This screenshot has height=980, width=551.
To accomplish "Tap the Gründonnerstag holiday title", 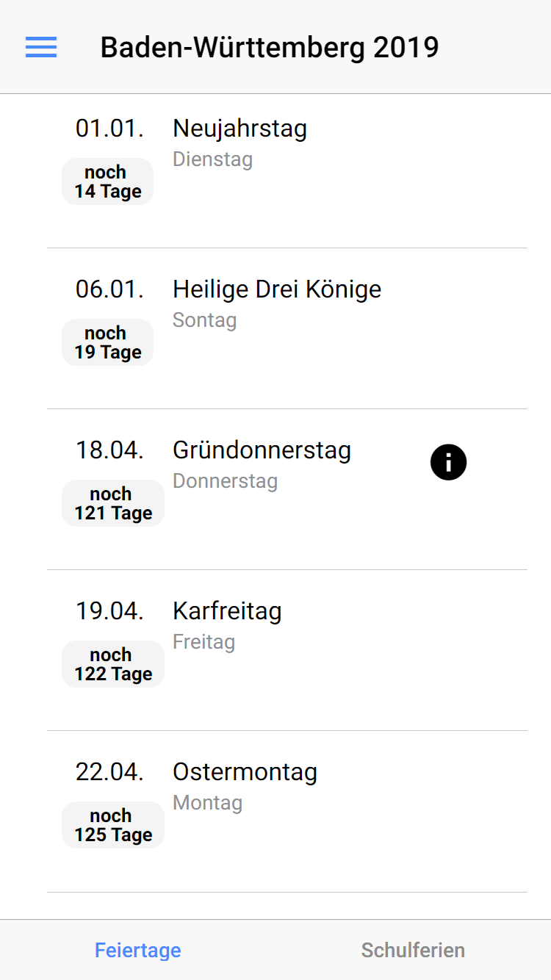I will click(262, 450).
